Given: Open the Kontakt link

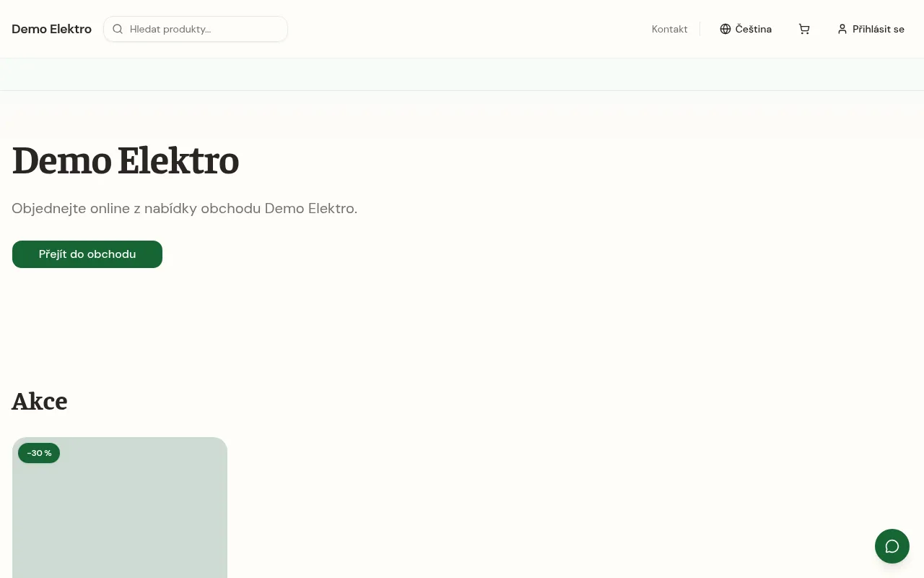Looking at the screenshot, I should 669,29.
